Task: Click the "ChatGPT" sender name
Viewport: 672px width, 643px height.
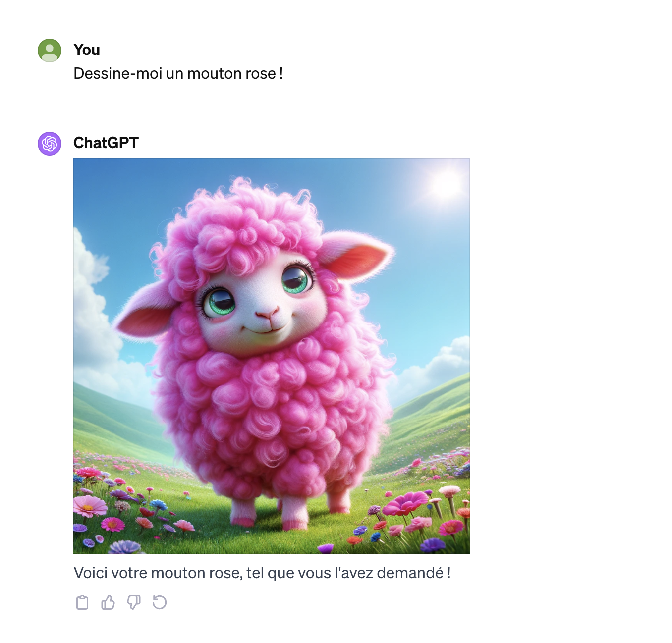Action: coord(106,143)
